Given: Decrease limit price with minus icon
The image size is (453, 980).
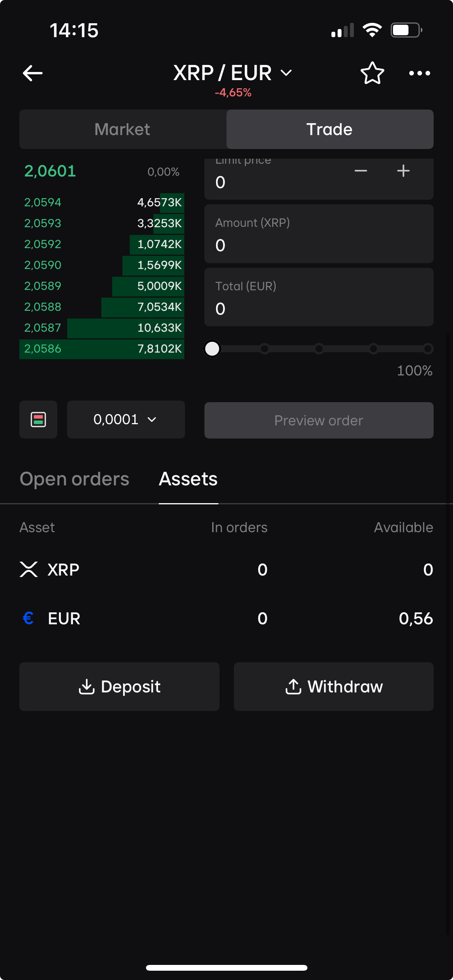Looking at the screenshot, I should click(360, 171).
